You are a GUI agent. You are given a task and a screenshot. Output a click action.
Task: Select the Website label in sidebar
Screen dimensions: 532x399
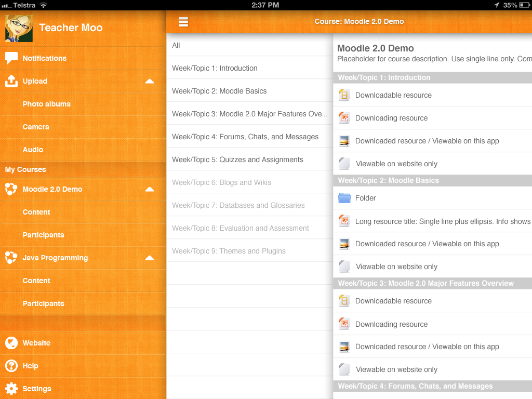tap(36, 343)
